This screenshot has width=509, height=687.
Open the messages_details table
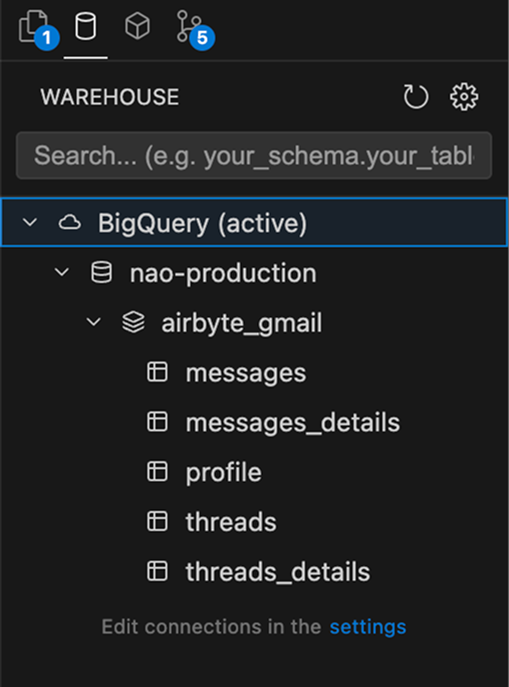293,423
